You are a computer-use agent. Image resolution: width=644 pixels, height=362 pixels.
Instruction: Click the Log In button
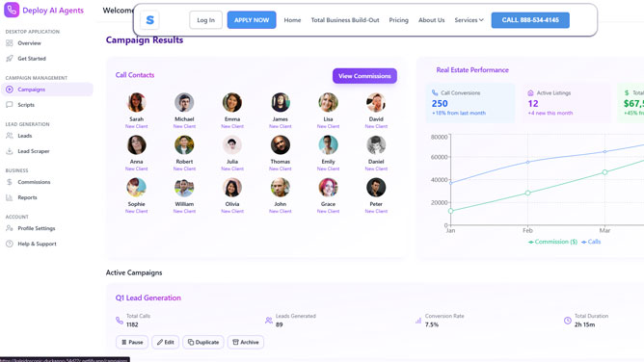pyautogui.click(x=205, y=19)
